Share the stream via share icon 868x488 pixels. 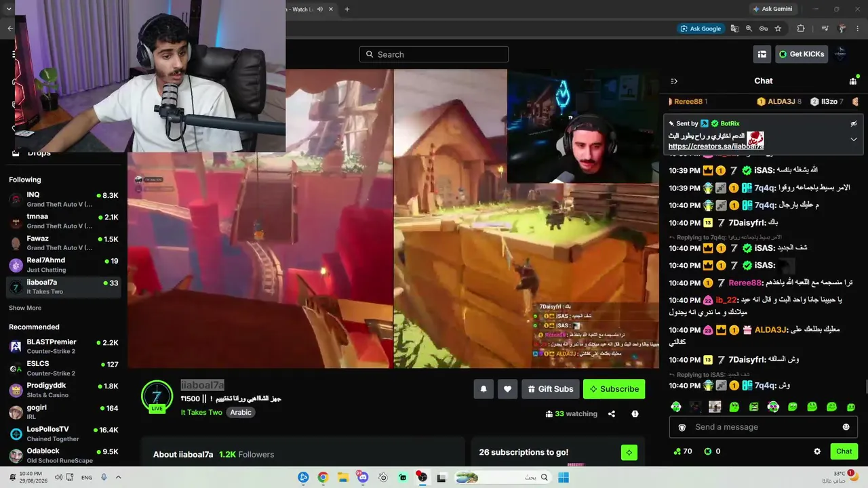click(612, 414)
